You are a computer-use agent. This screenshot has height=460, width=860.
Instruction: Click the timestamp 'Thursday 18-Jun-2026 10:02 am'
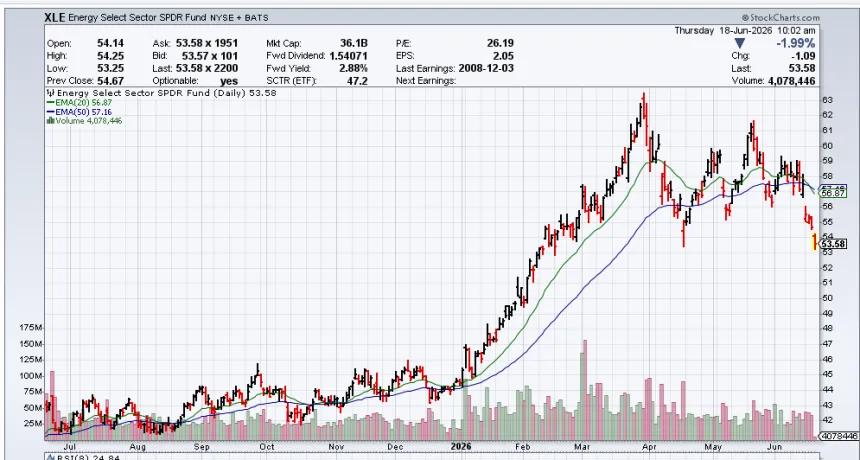pos(745,31)
